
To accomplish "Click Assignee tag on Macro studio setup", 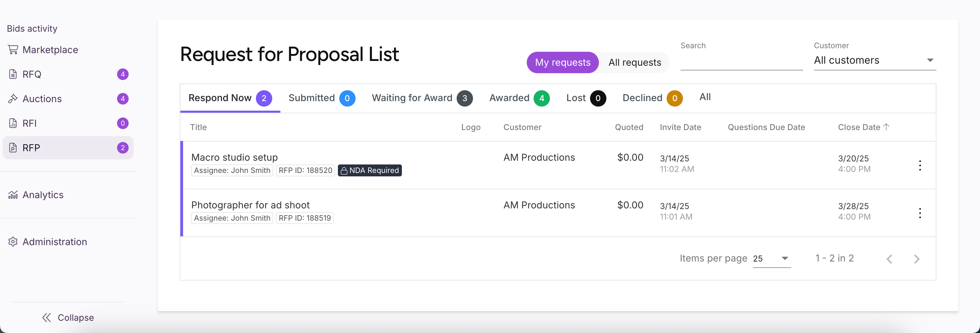I will [232, 171].
